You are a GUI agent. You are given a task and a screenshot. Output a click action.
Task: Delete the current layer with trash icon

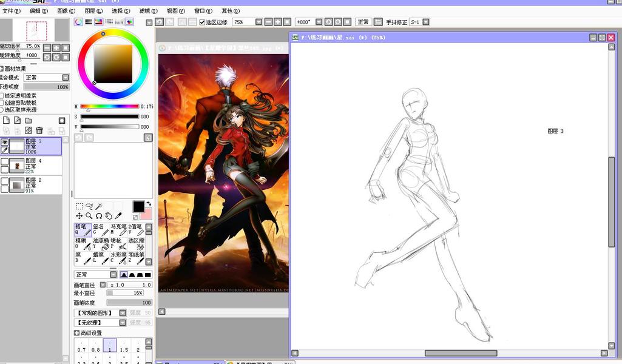coord(39,130)
